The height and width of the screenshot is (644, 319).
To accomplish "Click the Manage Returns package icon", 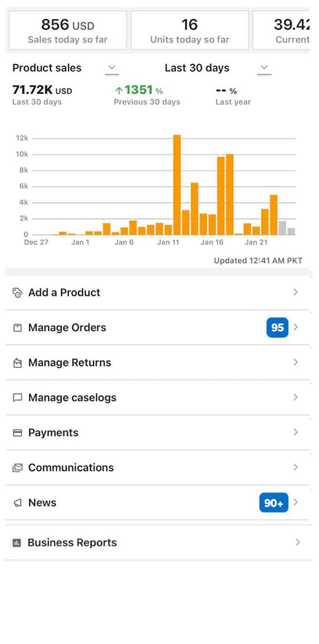I will point(17,363).
